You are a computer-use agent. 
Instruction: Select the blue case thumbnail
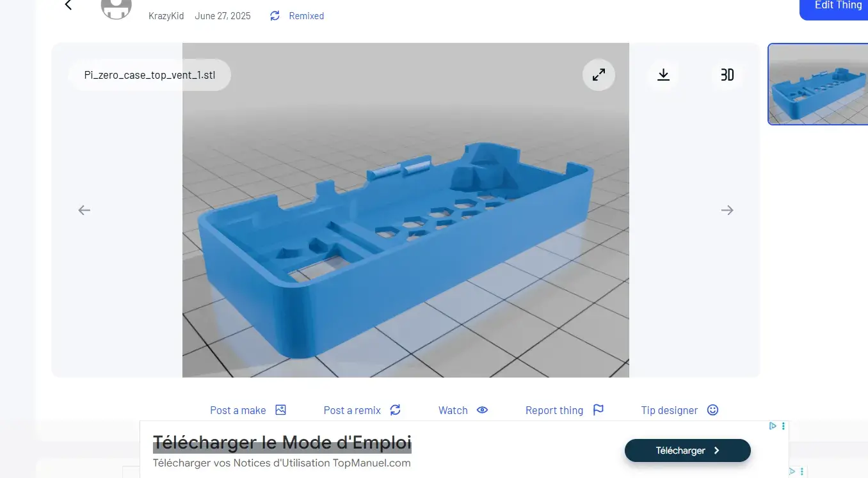point(817,84)
